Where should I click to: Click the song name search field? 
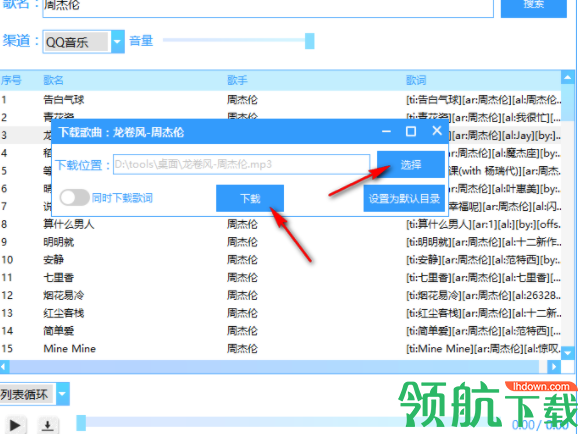pyautogui.click(x=268, y=7)
